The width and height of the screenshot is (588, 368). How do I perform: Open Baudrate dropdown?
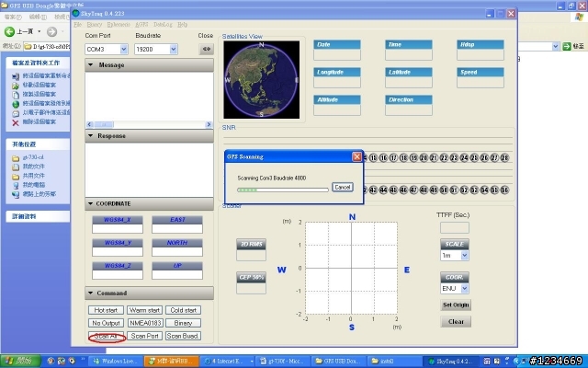[x=174, y=49]
